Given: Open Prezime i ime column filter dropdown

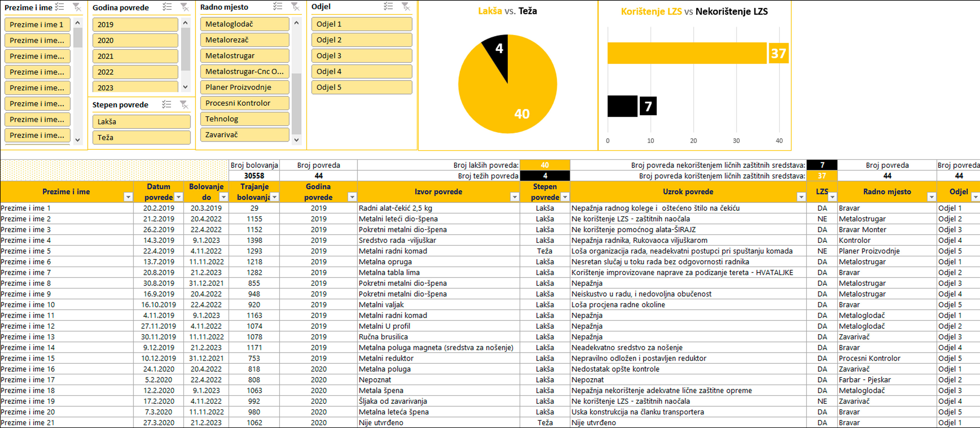Looking at the screenshot, I should pos(128,197).
